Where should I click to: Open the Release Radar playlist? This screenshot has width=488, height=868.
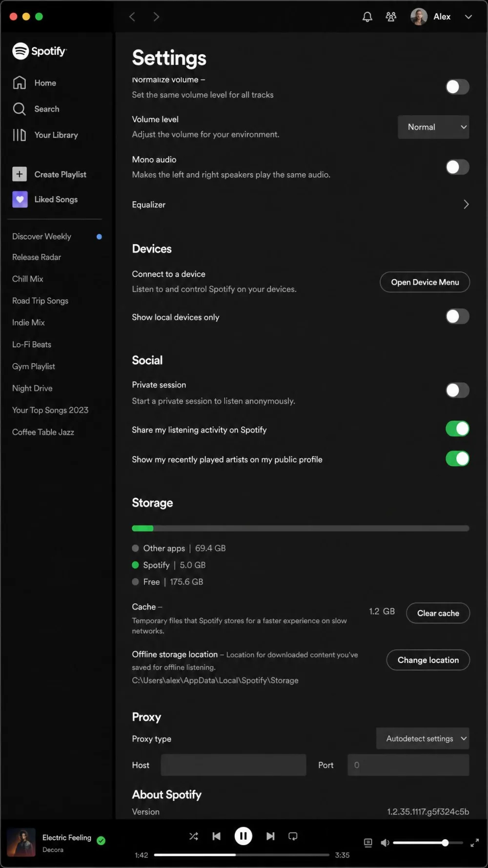pos(37,257)
